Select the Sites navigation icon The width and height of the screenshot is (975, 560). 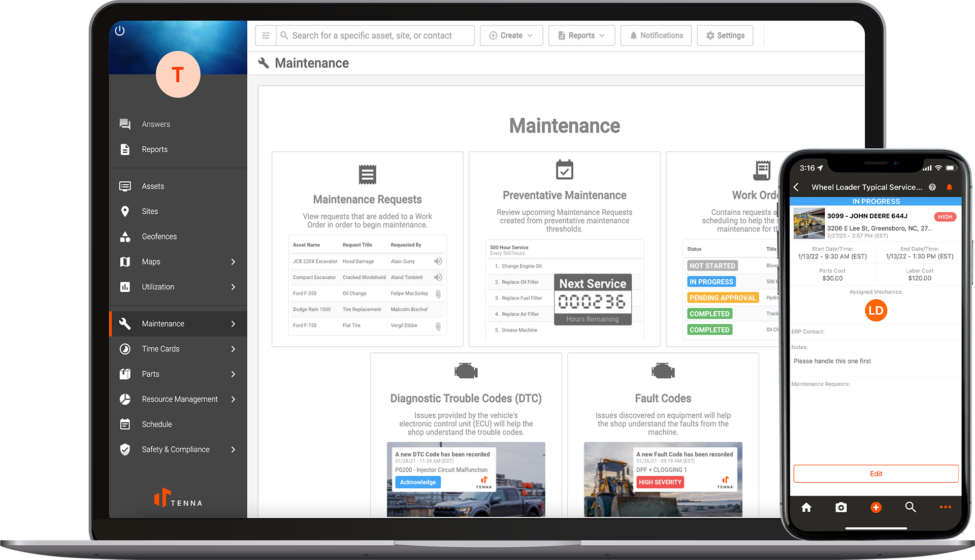[x=125, y=211]
